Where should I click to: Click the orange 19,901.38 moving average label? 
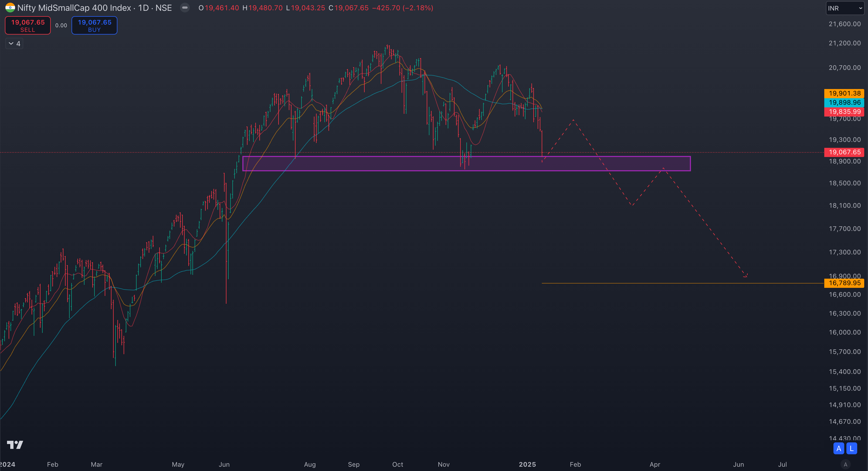click(844, 93)
